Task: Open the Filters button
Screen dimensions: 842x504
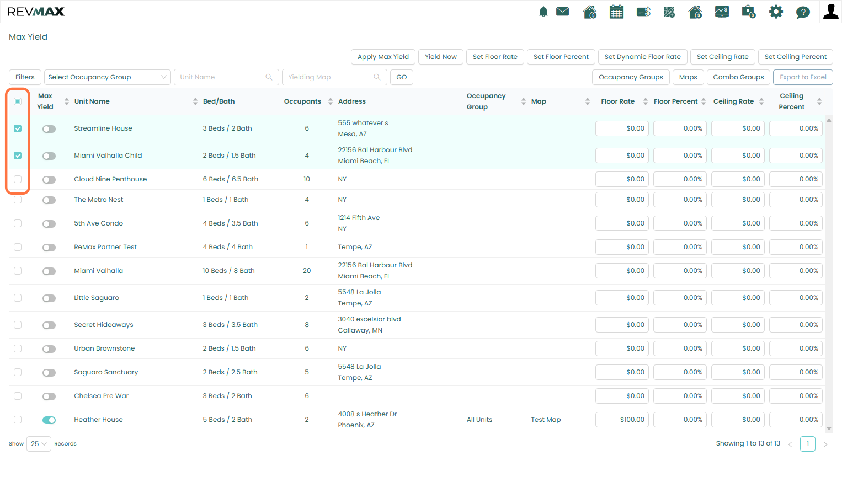Action: [25, 77]
